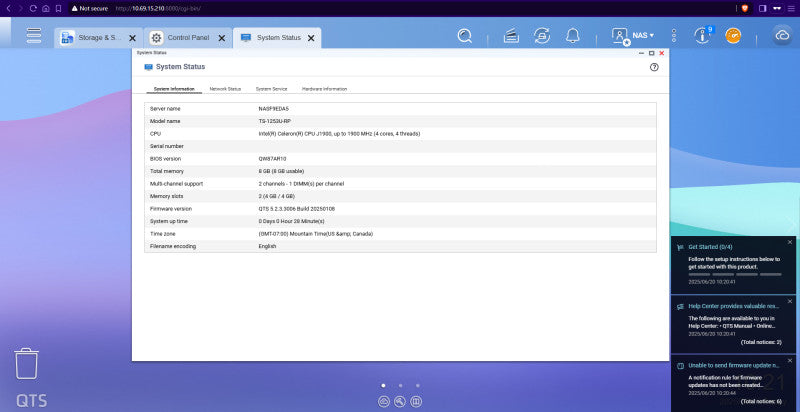Viewport: 800px width, 412px height.
Task: Click the search magnifier icon
Action: point(464,36)
